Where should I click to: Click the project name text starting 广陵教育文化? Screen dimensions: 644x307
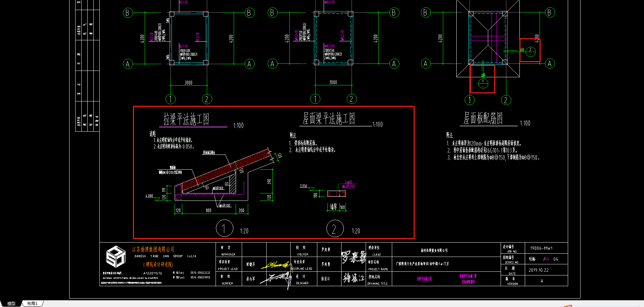coord(422,264)
